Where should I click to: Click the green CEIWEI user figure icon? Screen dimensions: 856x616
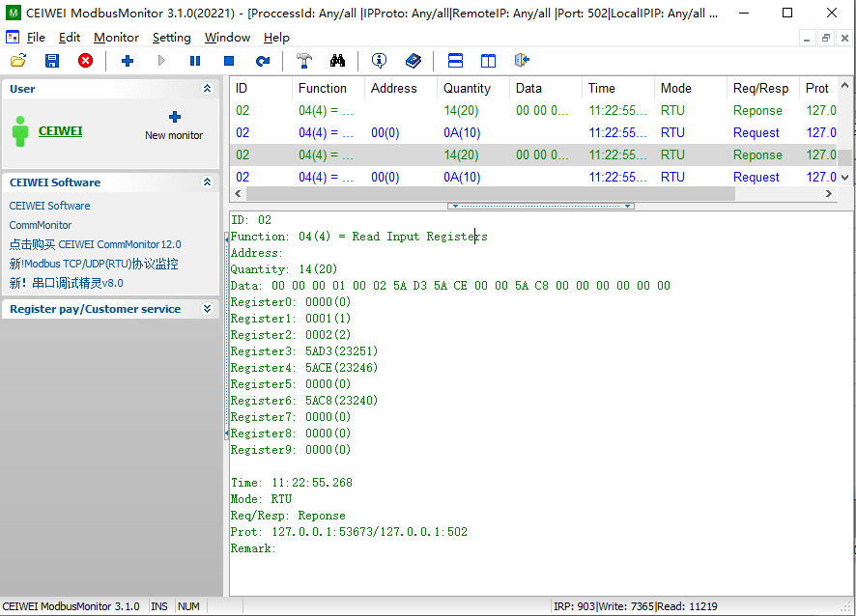(20, 131)
